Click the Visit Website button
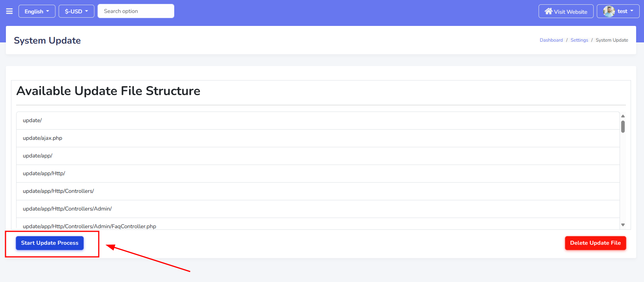This screenshot has width=644, height=282. click(566, 11)
